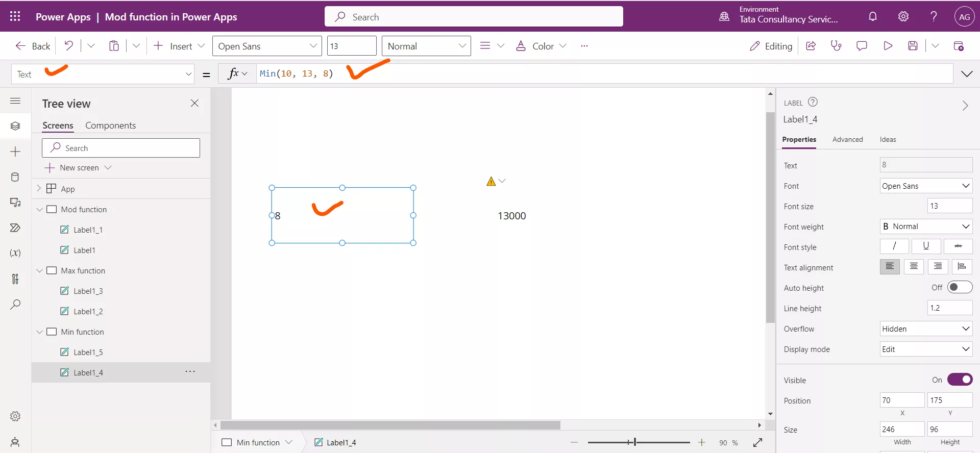Open the Help question mark icon
Image resolution: width=980 pixels, height=453 pixels.
[x=934, y=16]
